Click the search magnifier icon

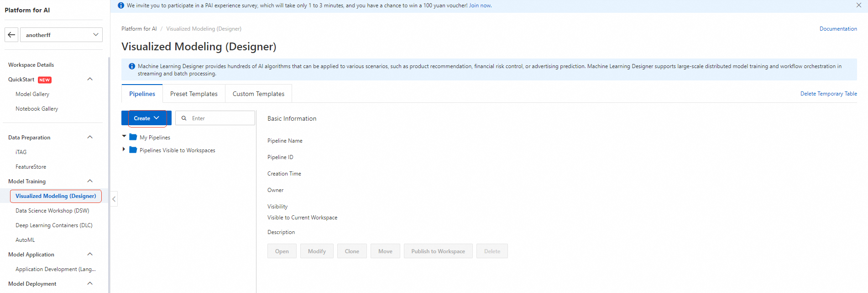tap(184, 118)
